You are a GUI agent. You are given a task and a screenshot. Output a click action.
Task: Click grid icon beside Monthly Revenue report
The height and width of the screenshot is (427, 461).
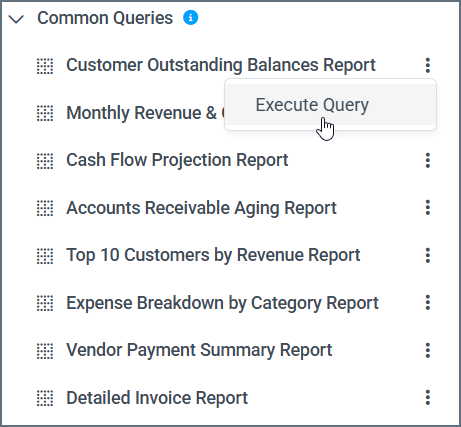pyautogui.click(x=45, y=113)
